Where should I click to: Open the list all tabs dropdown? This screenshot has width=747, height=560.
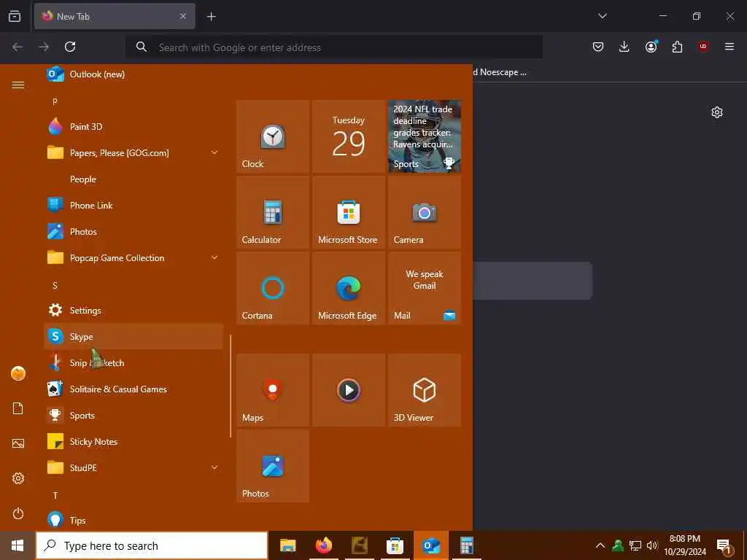point(602,16)
